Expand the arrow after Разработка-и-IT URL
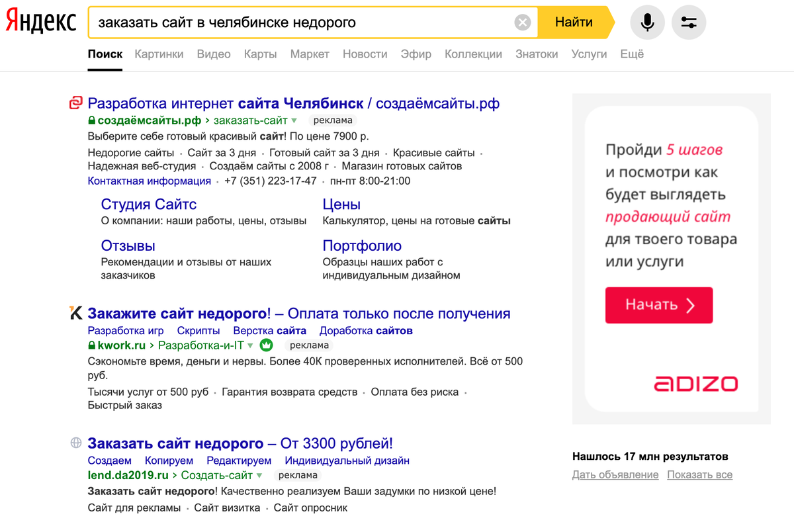Viewport: 794px width, 532px height. coord(250,345)
